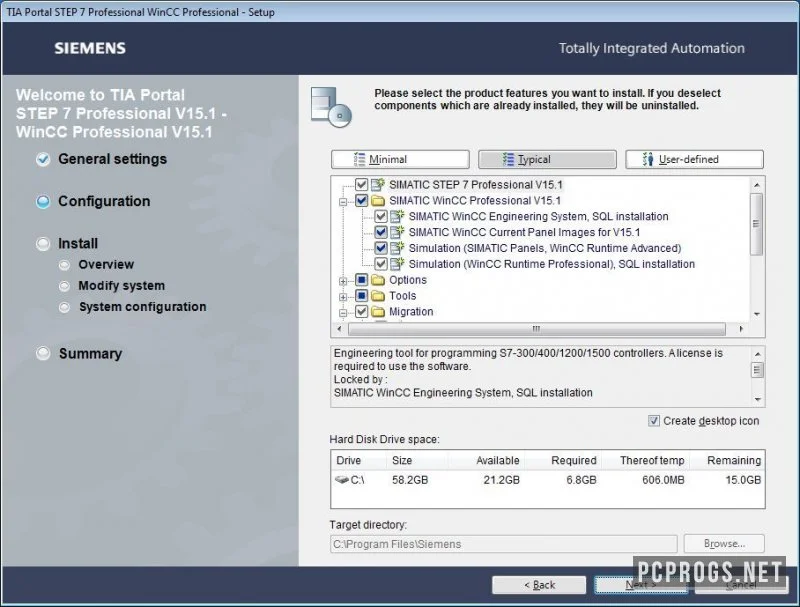The height and width of the screenshot is (607, 800).
Task: Go to General settings step
Action: point(112,159)
